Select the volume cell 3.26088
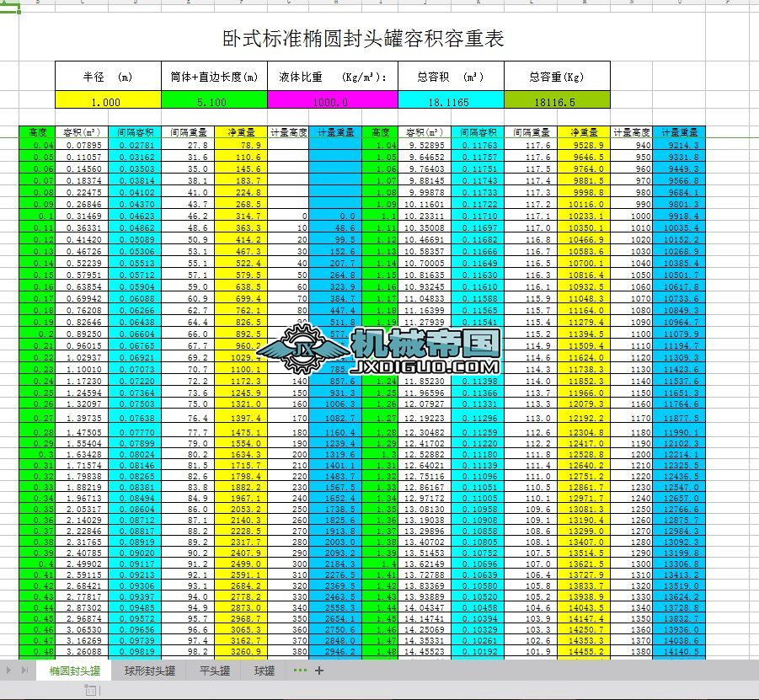 82,651
